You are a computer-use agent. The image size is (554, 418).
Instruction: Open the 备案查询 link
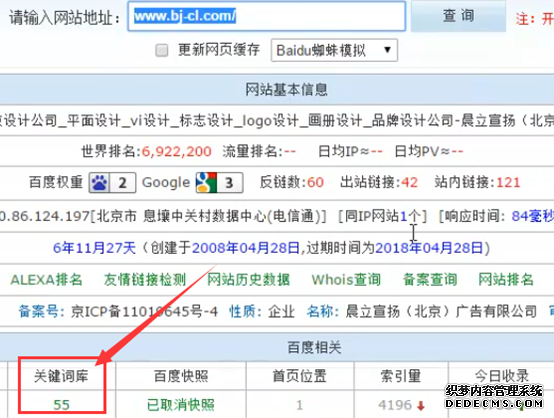430,279
